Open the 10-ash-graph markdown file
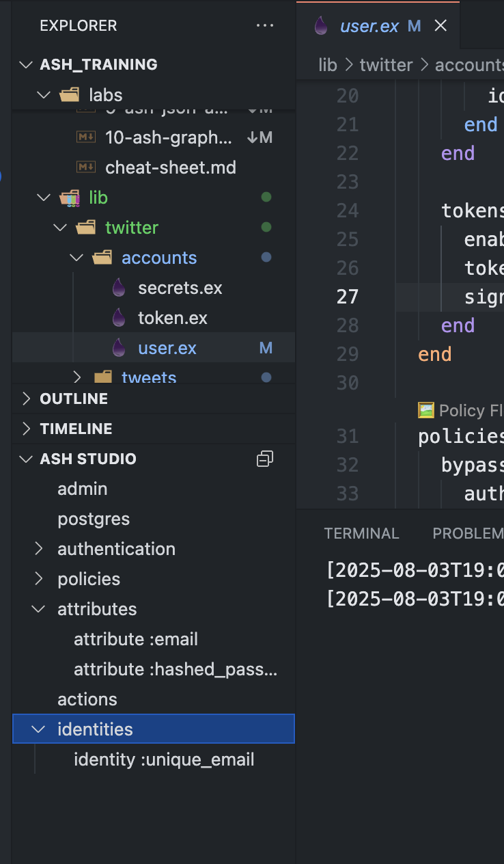 coord(169,137)
